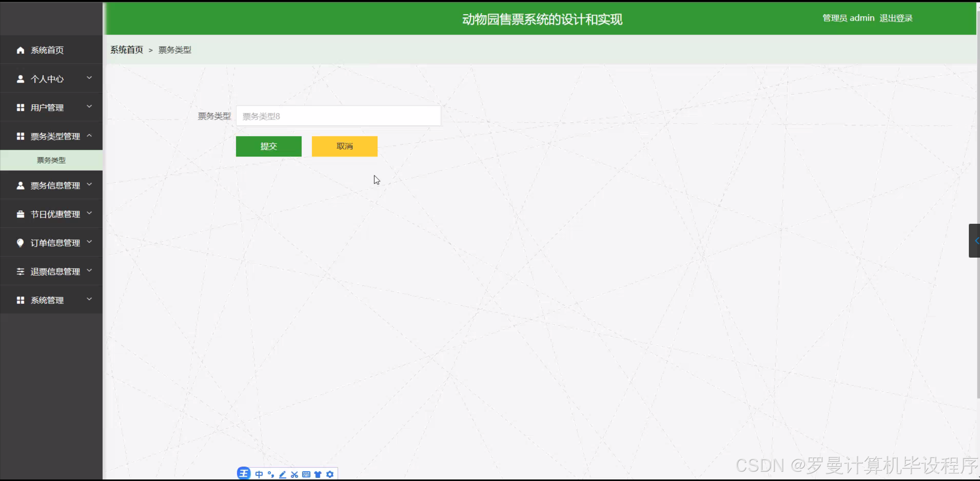This screenshot has height=481, width=980.
Task: Expand the 退票信息管理 chevron
Action: (89, 271)
